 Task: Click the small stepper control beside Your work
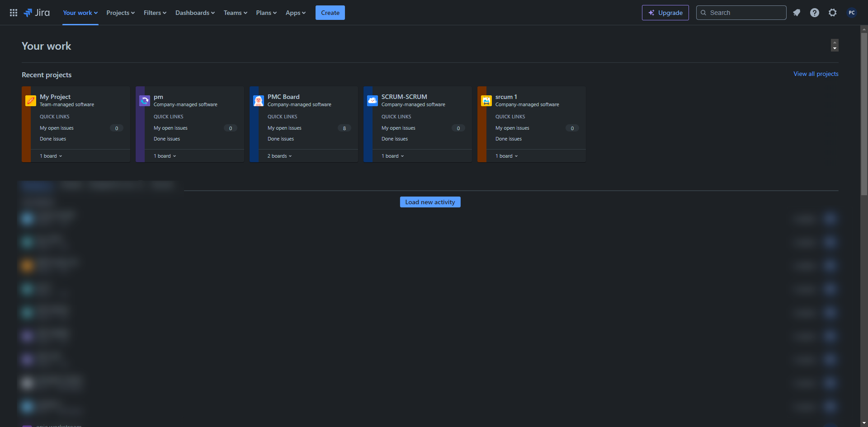[835, 45]
